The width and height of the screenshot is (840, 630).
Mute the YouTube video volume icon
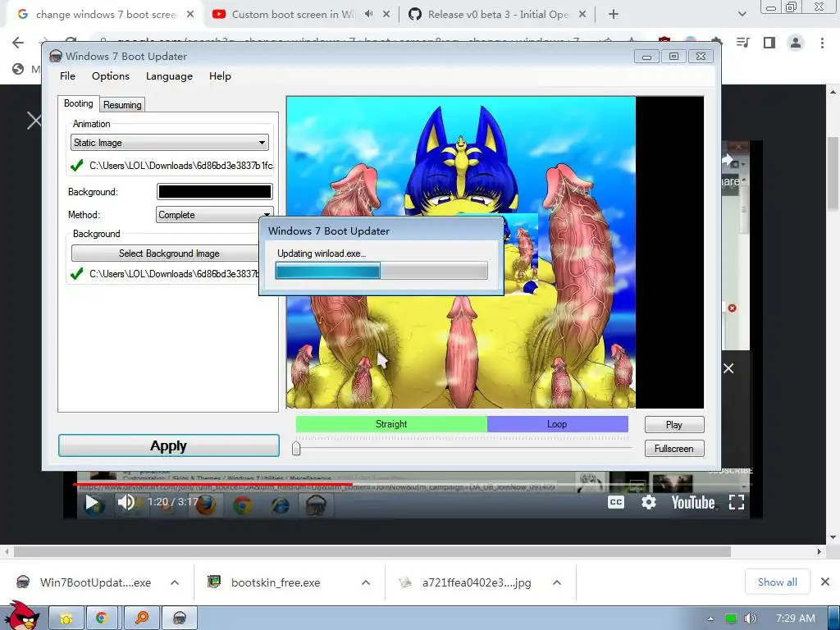click(x=126, y=503)
